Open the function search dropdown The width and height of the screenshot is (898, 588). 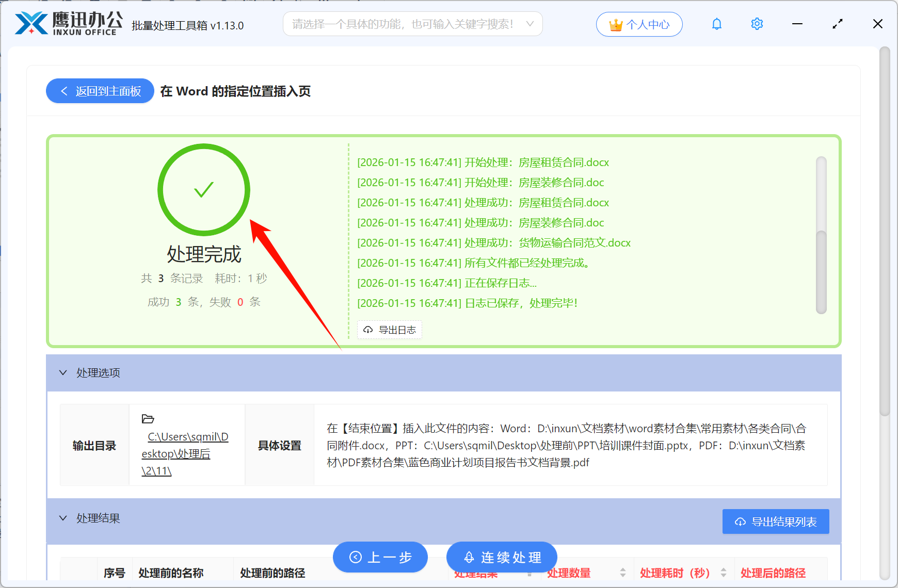coord(530,24)
